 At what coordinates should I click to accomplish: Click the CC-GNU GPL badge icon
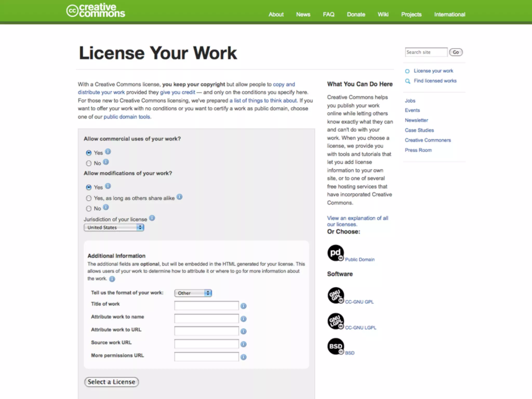tap(336, 295)
